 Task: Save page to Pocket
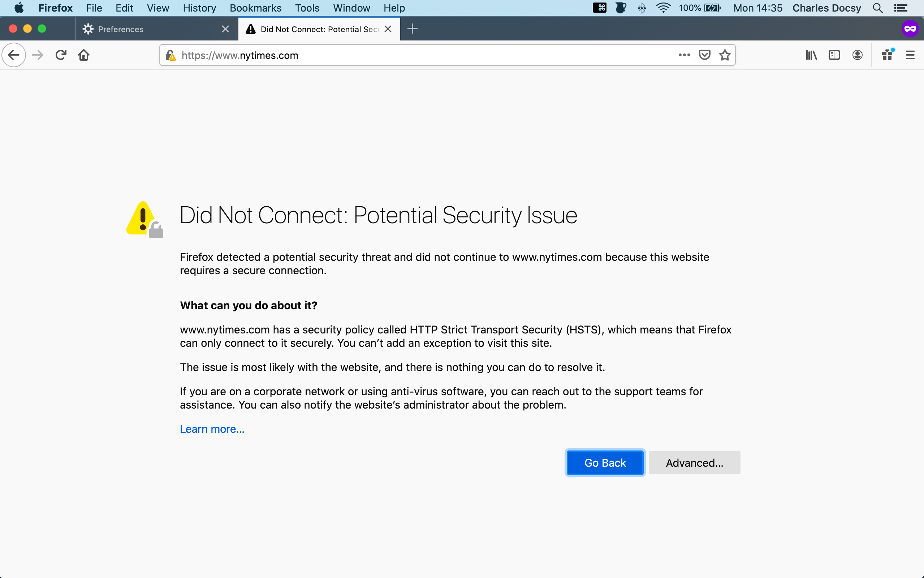click(704, 55)
